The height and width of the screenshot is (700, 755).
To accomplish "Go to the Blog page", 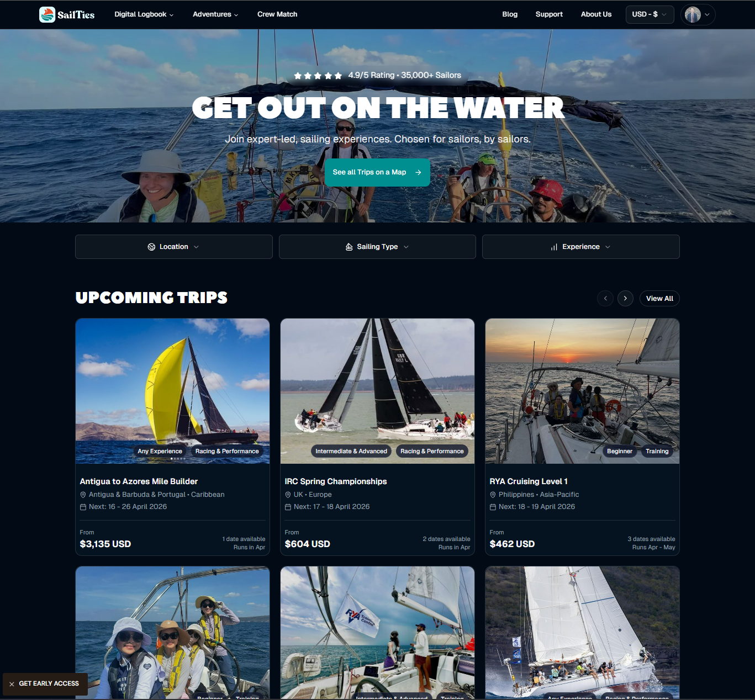I will pos(510,14).
